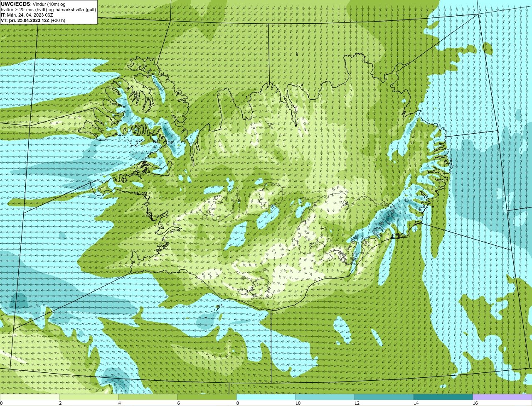Select the light yellow-green 2–4 m/s swatch

pyautogui.click(x=89, y=397)
